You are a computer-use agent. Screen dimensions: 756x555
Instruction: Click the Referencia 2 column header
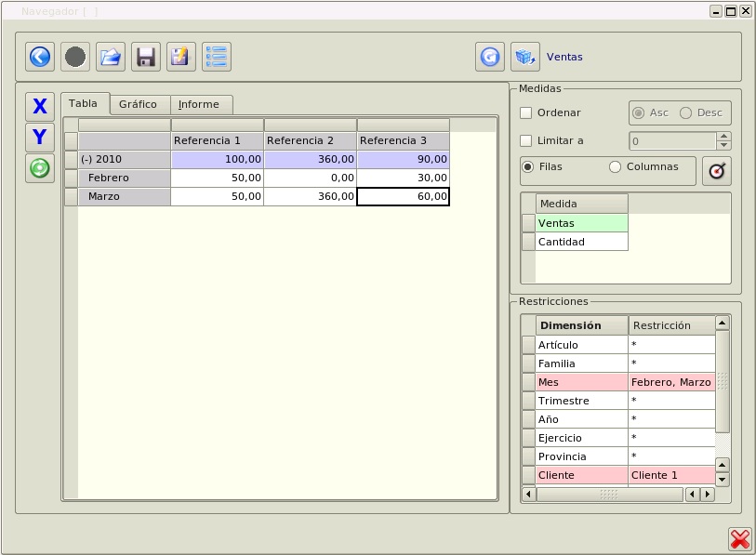(x=310, y=140)
